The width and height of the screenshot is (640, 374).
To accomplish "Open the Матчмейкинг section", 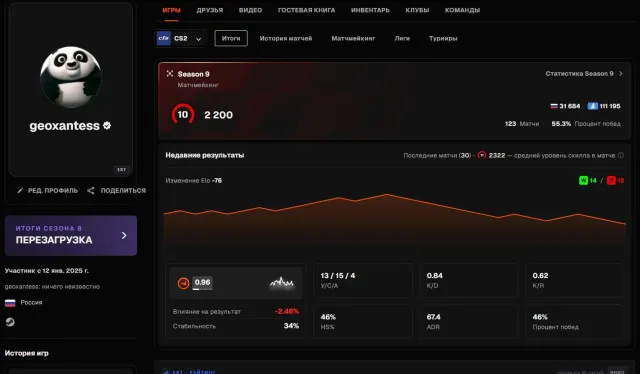I will pyautogui.click(x=353, y=38).
